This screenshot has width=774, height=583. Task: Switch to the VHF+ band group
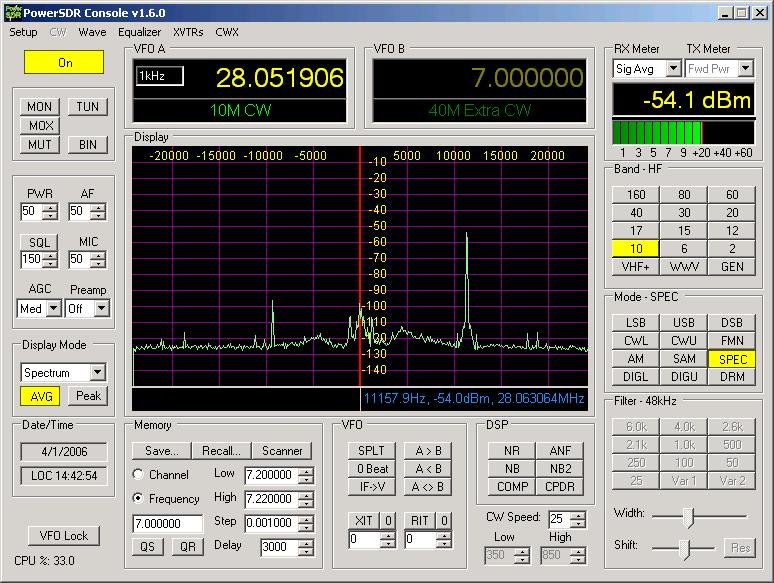(636, 267)
